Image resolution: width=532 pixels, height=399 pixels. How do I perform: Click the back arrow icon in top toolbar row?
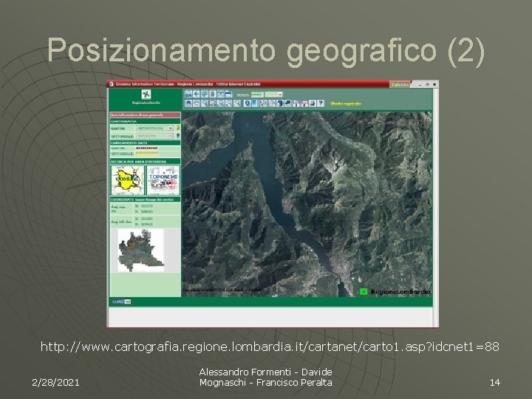click(x=196, y=94)
